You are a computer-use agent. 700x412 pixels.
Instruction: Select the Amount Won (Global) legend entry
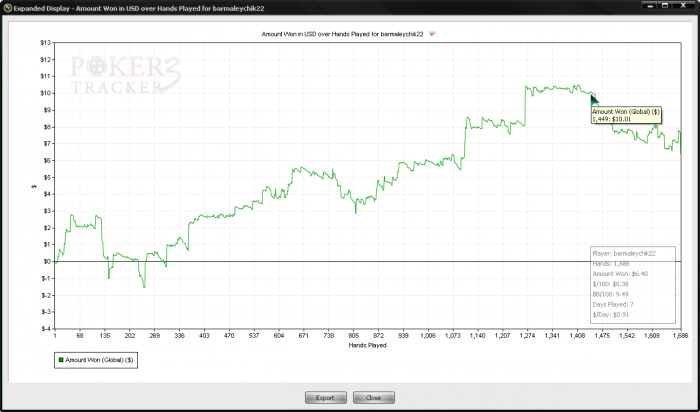click(96, 359)
